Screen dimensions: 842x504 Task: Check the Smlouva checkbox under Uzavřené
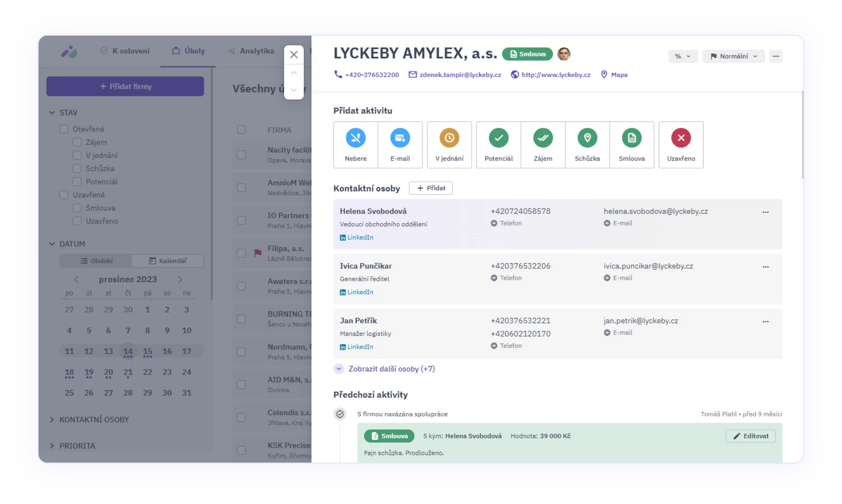tap(77, 208)
